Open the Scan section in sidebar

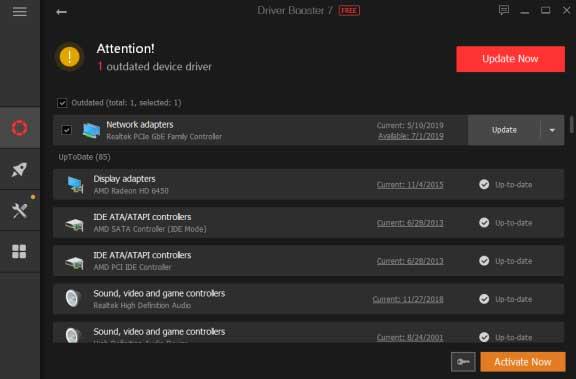(20, 128)
